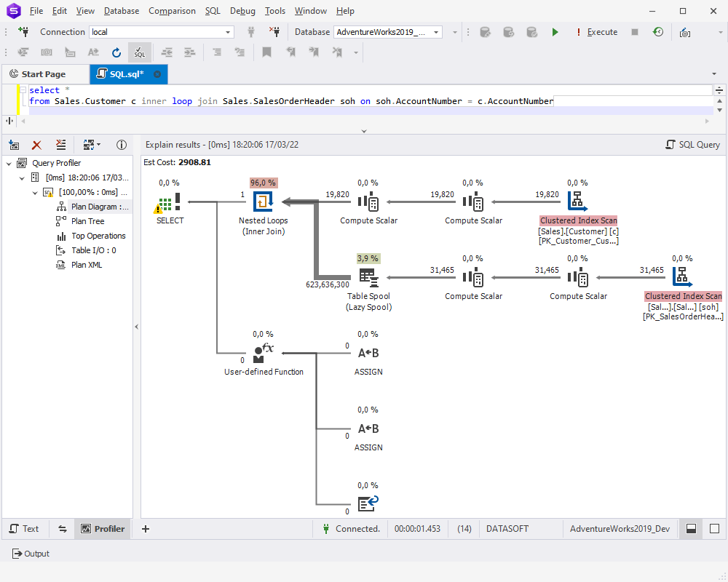The image size is (728, 582).
Task: Run the query using the green play icon
Action: pyautogui.click(x=555, y=32)
